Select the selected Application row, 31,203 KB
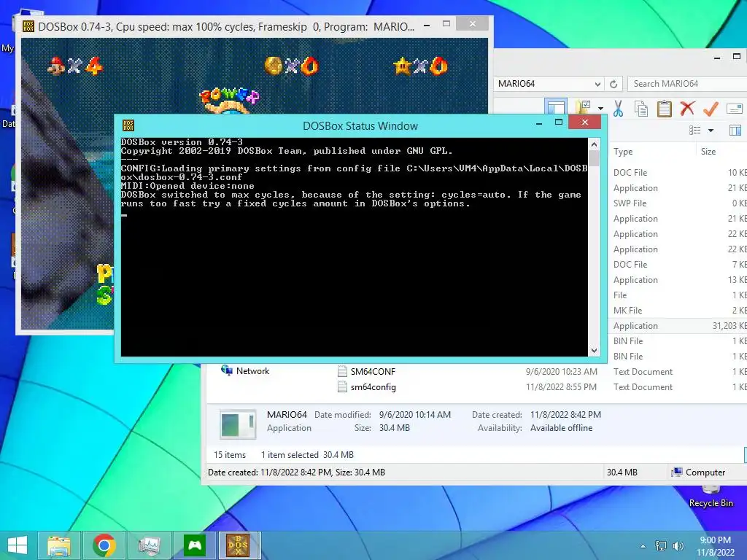This screenshot has width=747, height=560. pyautogui.click(x=678, y=326)
